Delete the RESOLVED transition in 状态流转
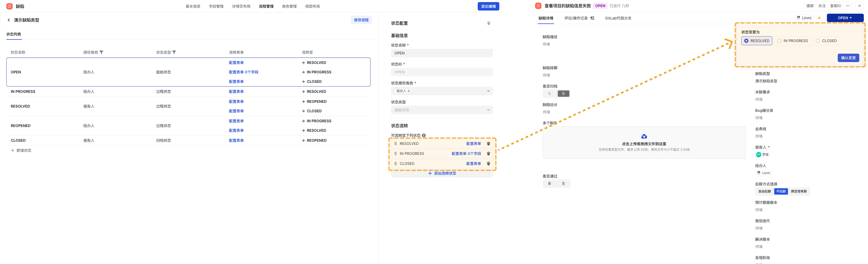 tap(488, 144)
